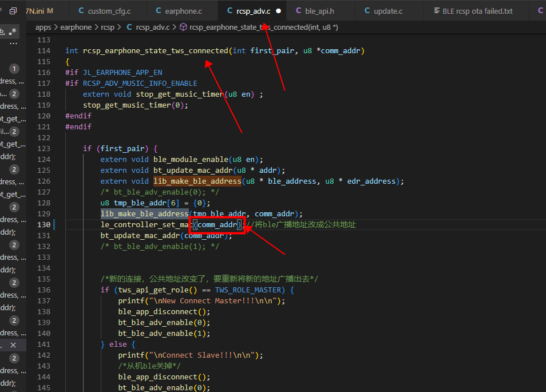Dismiss the search result using the X icon
This screenshot has height=392, width=546.
(x=13, y=345)
